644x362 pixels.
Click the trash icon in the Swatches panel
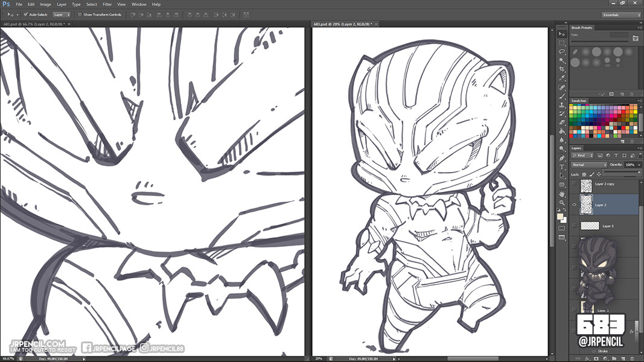point(632,142)
